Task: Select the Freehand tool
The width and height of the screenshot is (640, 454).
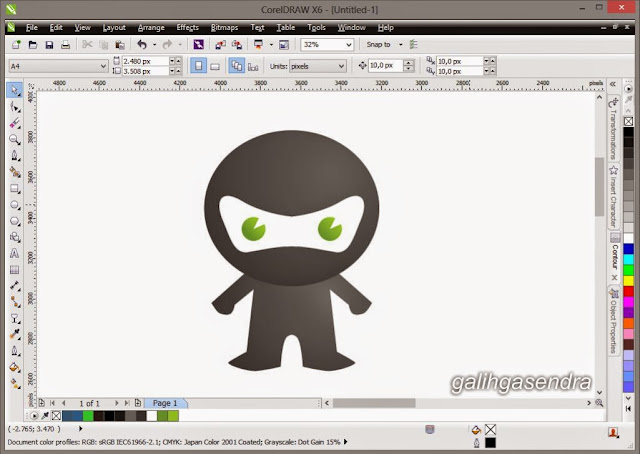Action: click(x=14, y=156)
